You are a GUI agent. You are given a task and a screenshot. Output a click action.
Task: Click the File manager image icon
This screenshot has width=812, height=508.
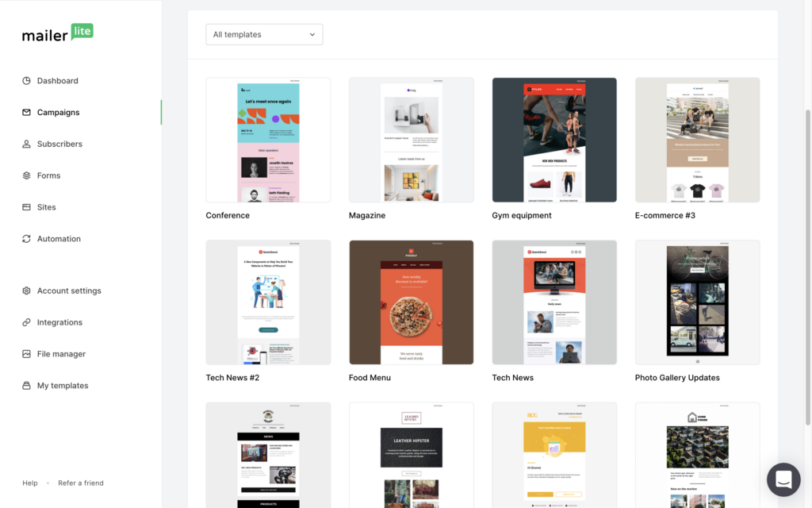(x=26, y=353)
